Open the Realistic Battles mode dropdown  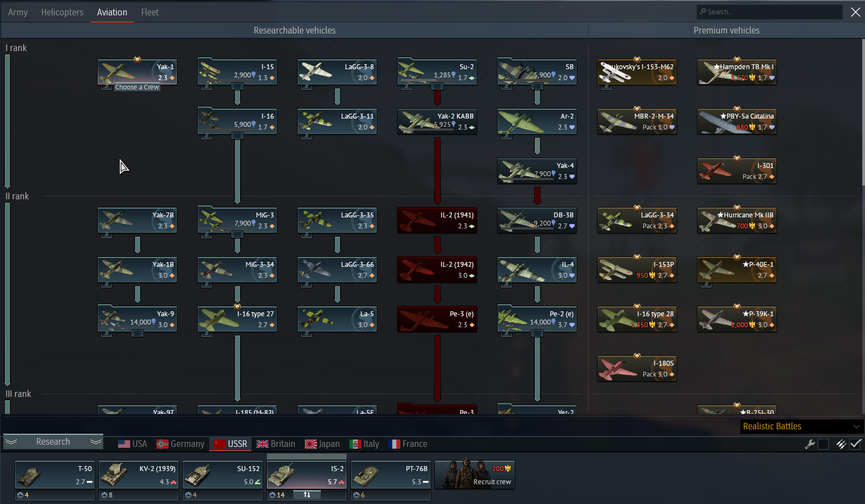pos(801,426)
